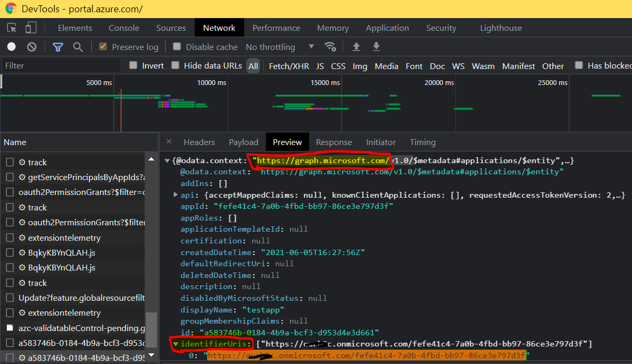Filter requests by Img type
The height and width of the screenshot is (364, 632).
pos(360,66)
